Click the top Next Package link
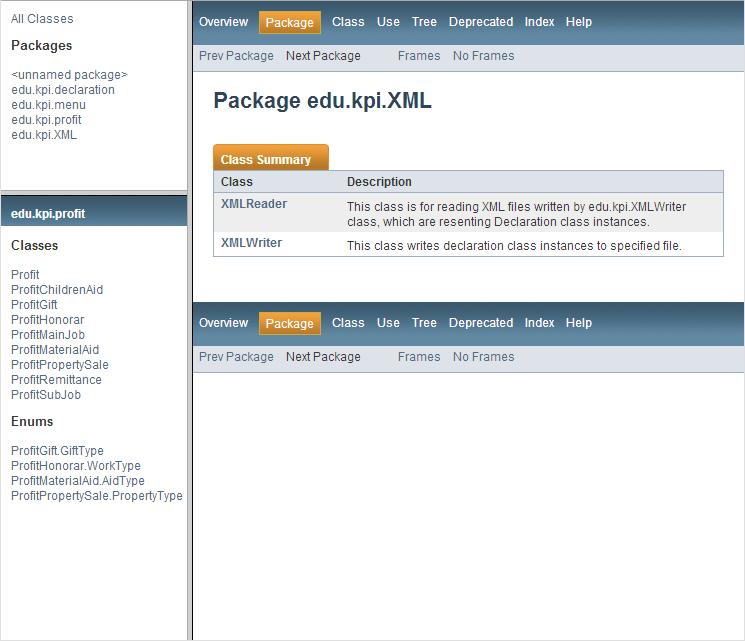Viewport: 745px width, 641px height. 323,56
